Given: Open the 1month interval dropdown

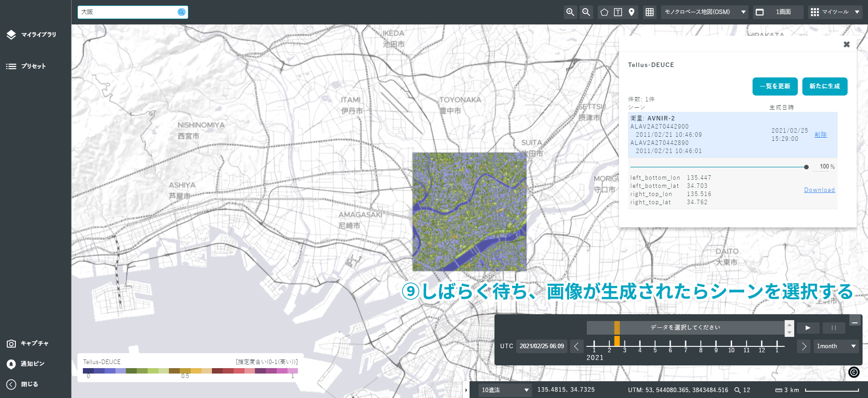Looking at the screenshot, I should [x=836, y=346].
